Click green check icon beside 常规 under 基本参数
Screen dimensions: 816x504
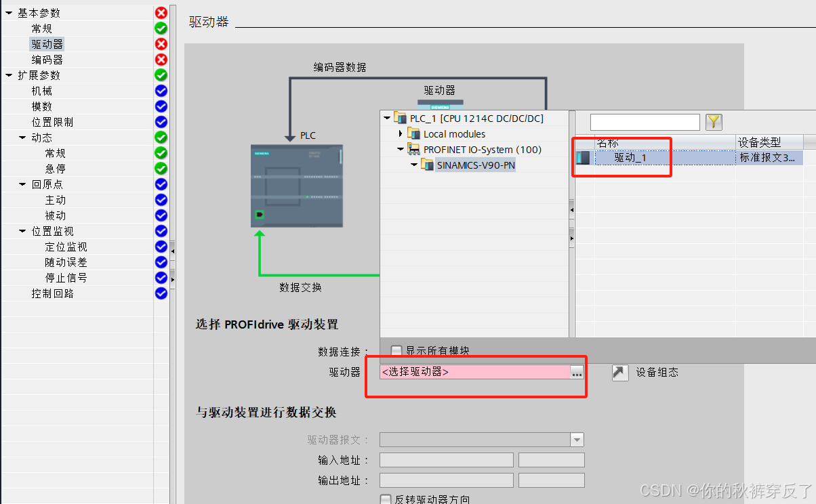point(161,28)
